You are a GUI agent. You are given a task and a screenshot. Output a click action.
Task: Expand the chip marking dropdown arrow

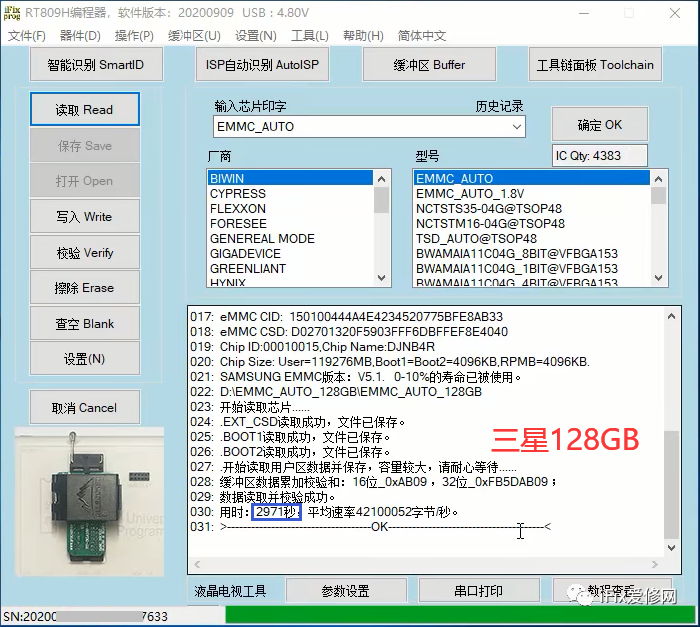coord(517,127)
